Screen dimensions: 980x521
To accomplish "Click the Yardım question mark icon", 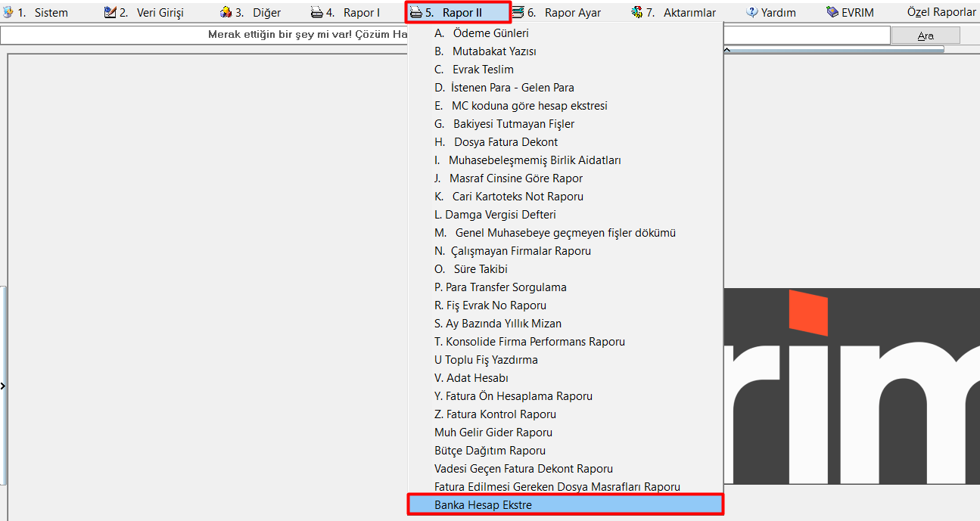I will pos(751,12).
